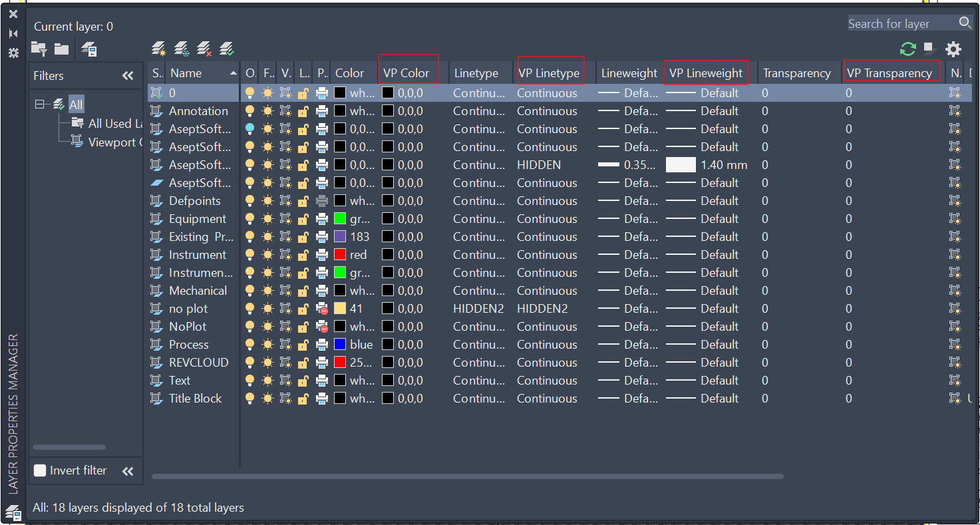This screenshot has width=980, height=525.
Task: Click the New VP Freeze icon for Title Block
Action: coord(955,399)
